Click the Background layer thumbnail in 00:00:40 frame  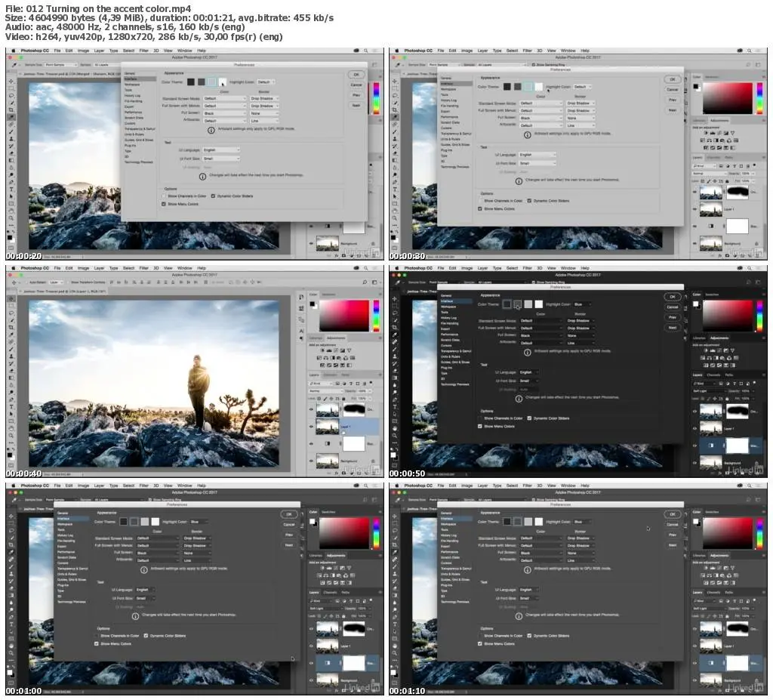pyautogui.click(x=327, y=461)
